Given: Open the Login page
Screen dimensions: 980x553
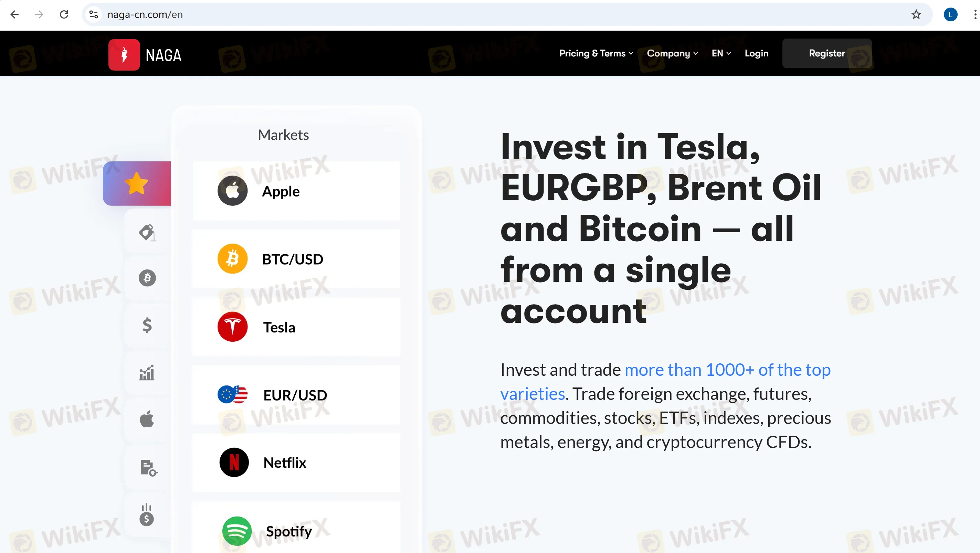Looking at the screenshot, I should 756,53.
